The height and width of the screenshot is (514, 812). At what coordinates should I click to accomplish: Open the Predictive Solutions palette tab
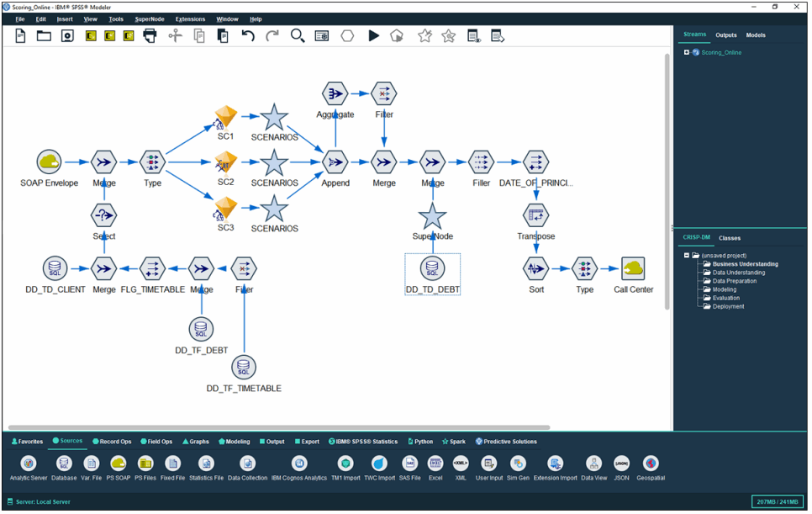(506, 442)
